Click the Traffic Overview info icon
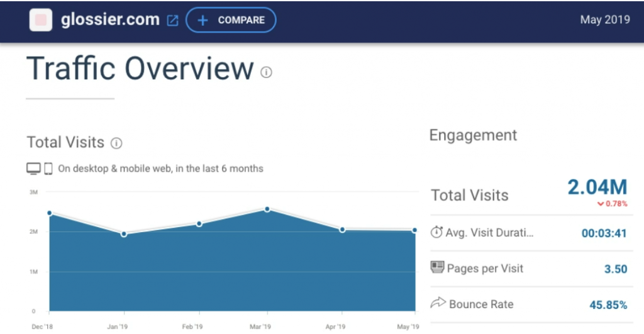644x334 pixels. pos(266,72)
